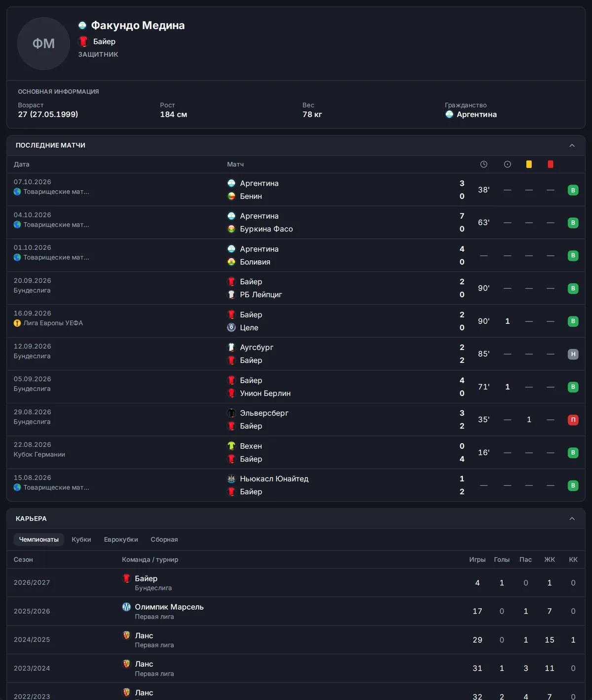The image size is (592, 700).
Task: Click the birth date 27 (27.05.1999)
Action: click(x=48, y=115)
